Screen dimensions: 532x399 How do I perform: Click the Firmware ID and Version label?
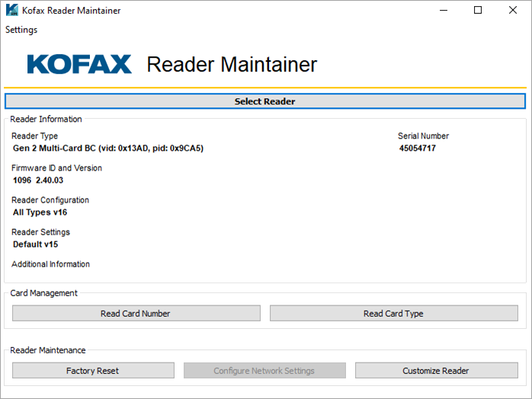pyautogui.click(x=56, y=168)
